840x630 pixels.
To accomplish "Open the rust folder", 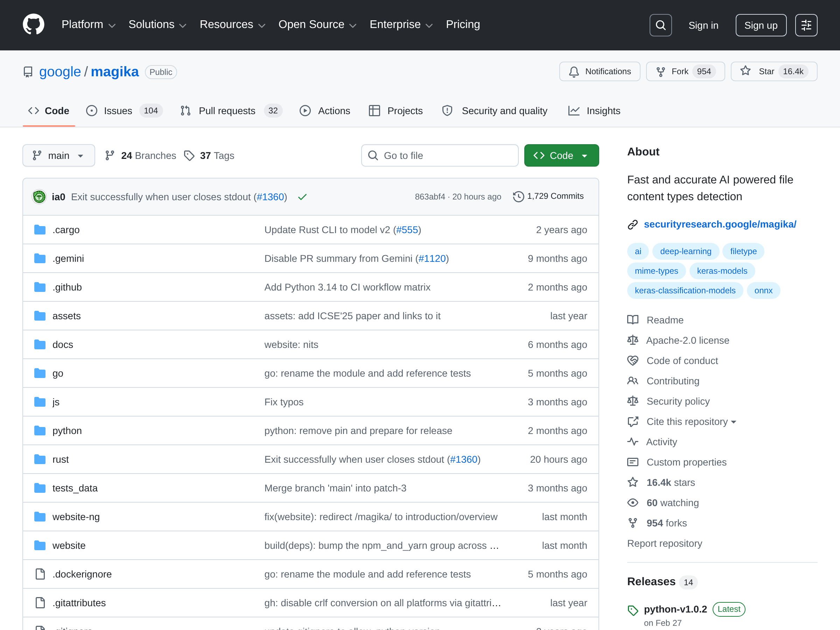I will click(61, 459).
